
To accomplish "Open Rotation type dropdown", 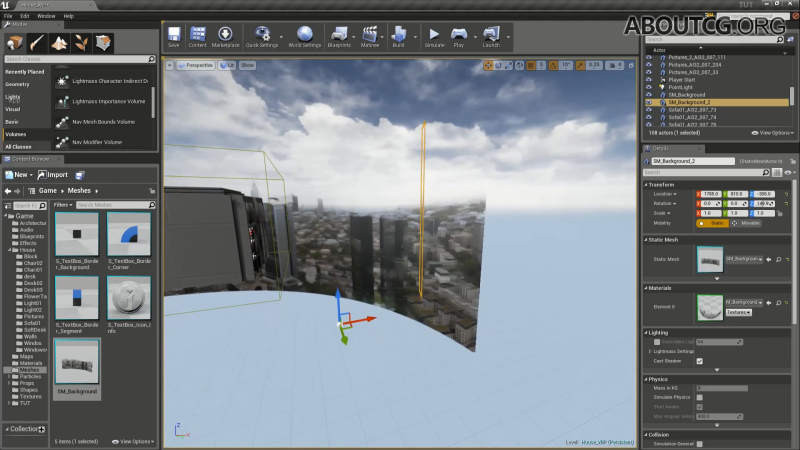I will (665, 204).
